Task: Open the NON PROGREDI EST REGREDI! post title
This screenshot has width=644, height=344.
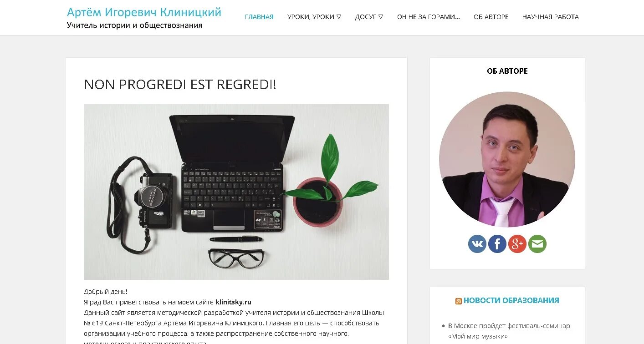Action: coord(180,84)
